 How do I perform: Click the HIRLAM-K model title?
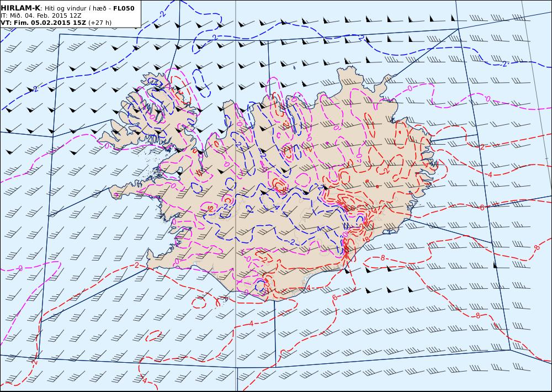point(20,8)
